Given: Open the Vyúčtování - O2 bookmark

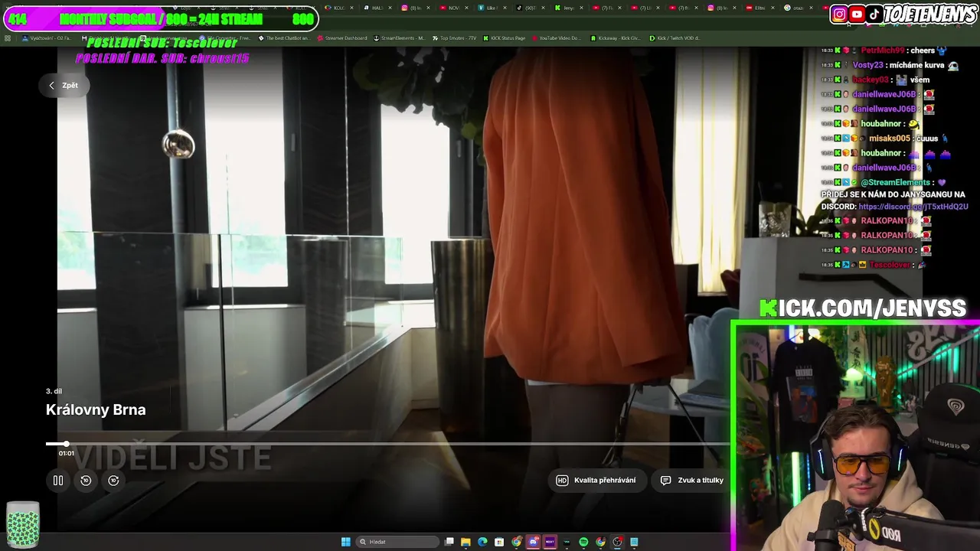Looking at the screenshot, I should (x=47, y=37).
